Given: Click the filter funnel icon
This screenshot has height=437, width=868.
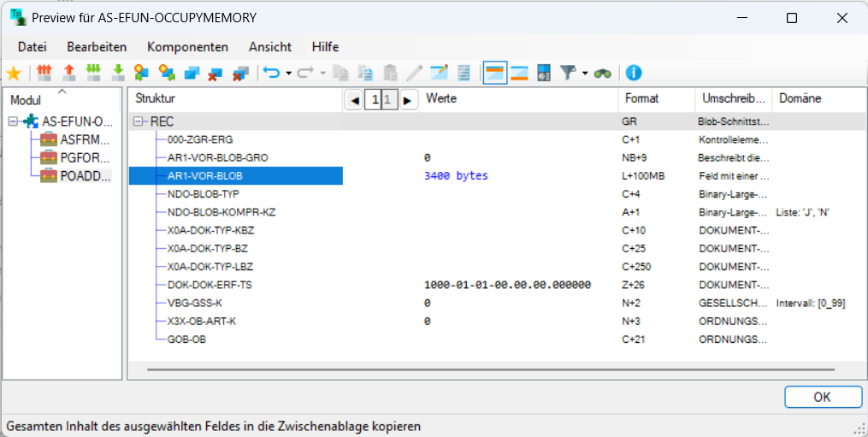Looking at the screenshot, I should click(x=568, y=74).
